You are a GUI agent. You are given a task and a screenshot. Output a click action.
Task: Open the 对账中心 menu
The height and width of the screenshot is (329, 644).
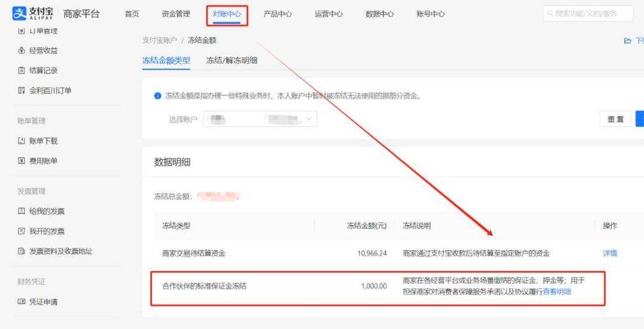pos(227,14)
